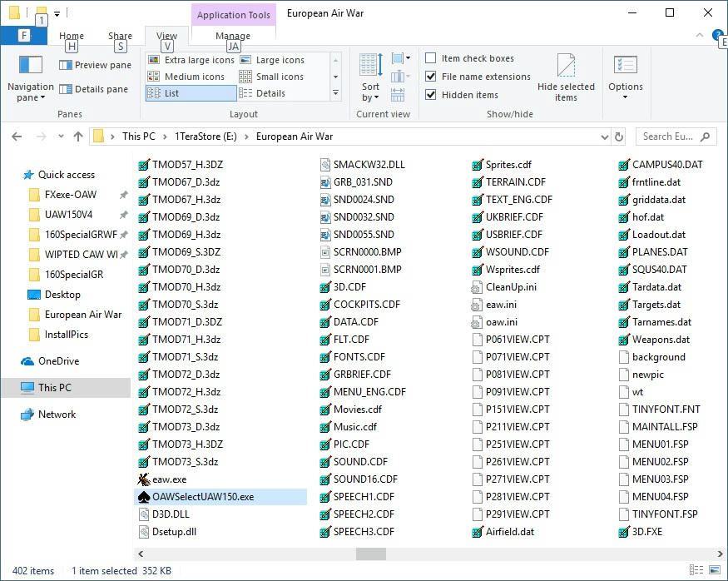Open the Manage ribbon tab

233,36
